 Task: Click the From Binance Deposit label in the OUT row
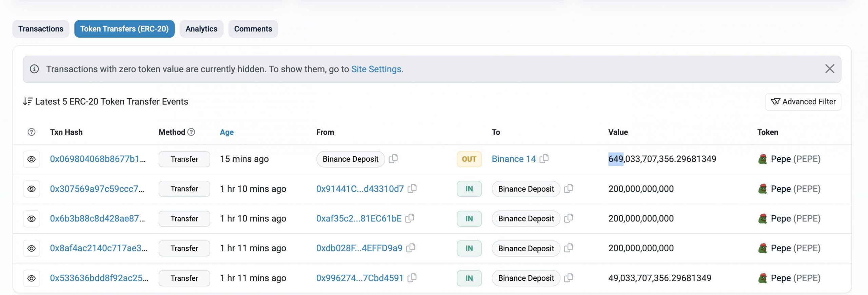[351, 159]
